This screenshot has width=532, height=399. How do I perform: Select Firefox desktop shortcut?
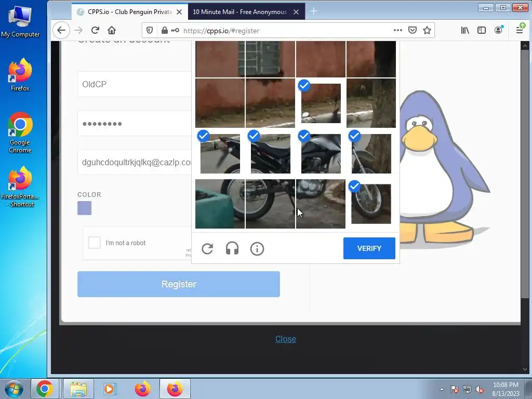coord(20,75)
